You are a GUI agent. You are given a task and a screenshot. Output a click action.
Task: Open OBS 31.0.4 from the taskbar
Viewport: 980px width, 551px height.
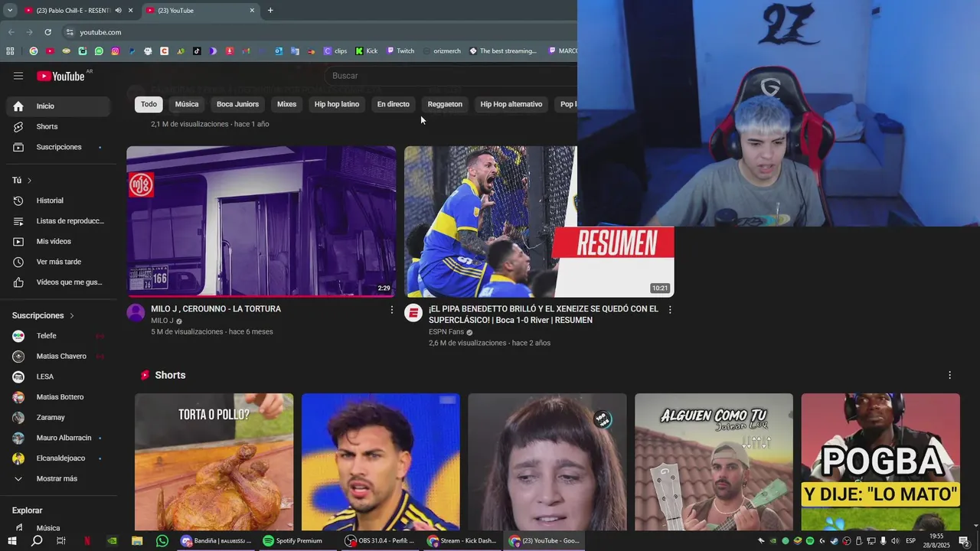click(380, 541)
